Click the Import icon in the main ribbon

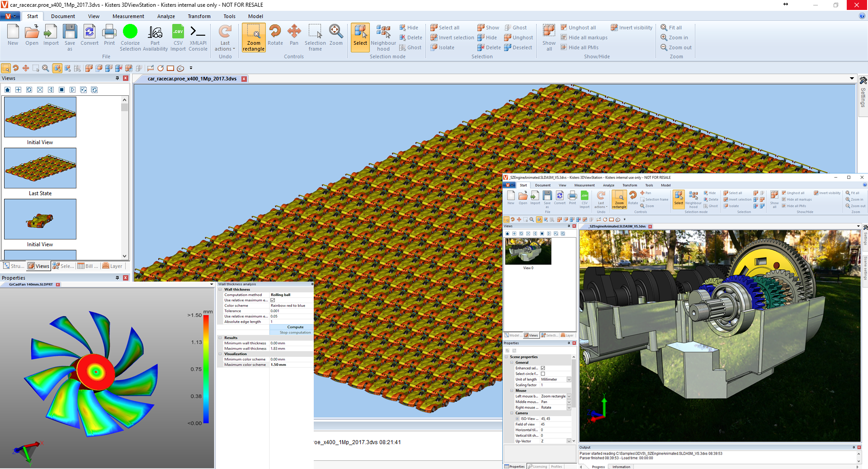click(x=51, y=35)
